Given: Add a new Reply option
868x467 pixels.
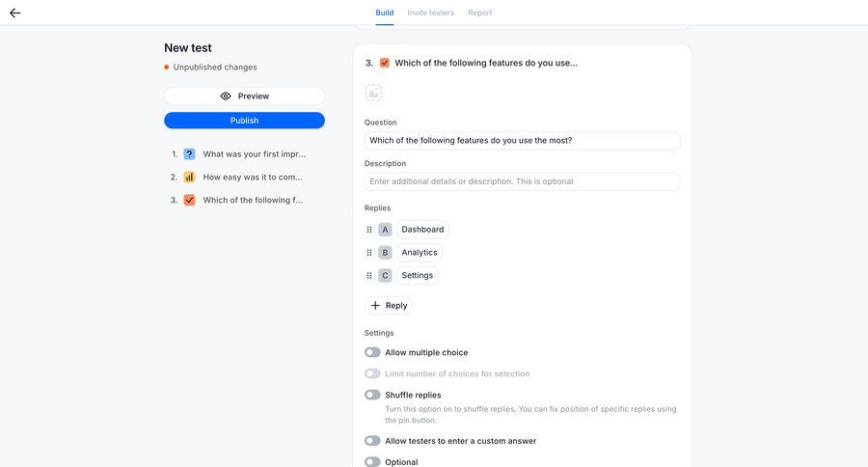Looking at the screenshot, I should (x=389, y=306).
